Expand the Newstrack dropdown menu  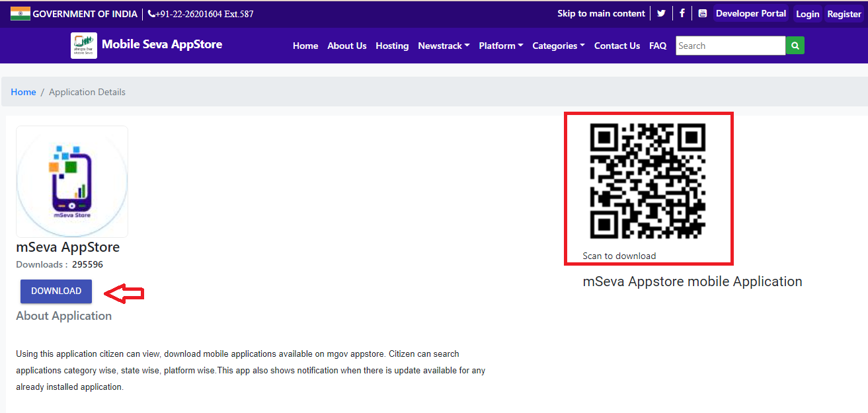click(444, 46)
